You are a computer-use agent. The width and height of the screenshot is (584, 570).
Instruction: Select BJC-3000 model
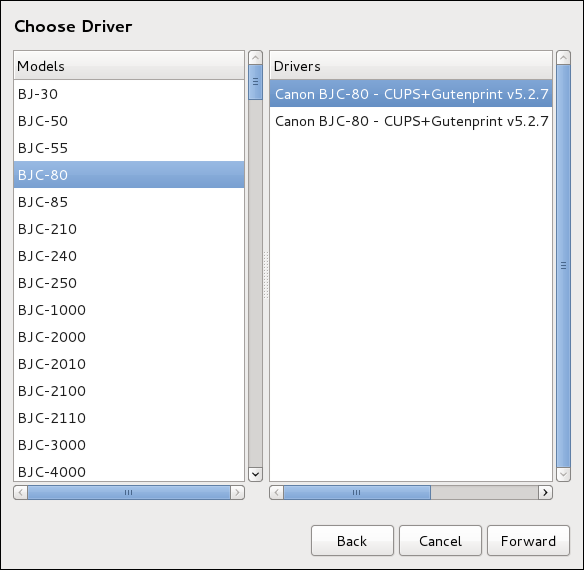tap(129, 445)
